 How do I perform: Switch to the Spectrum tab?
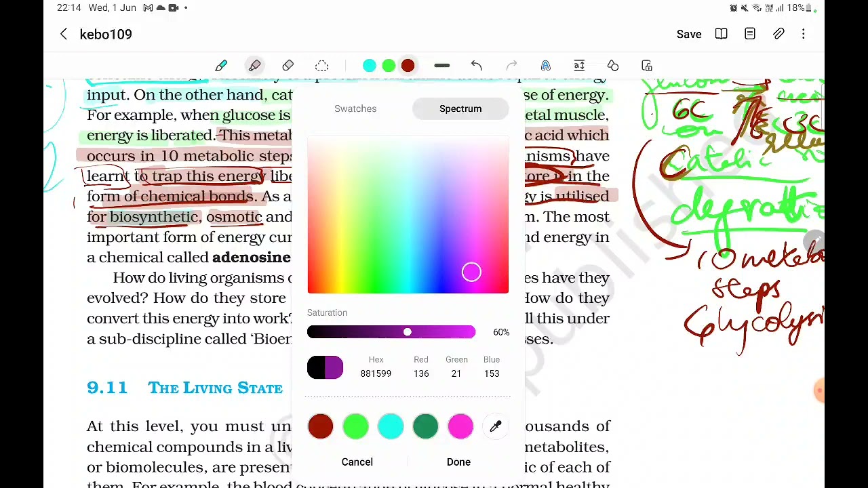[x=460, y=108]
